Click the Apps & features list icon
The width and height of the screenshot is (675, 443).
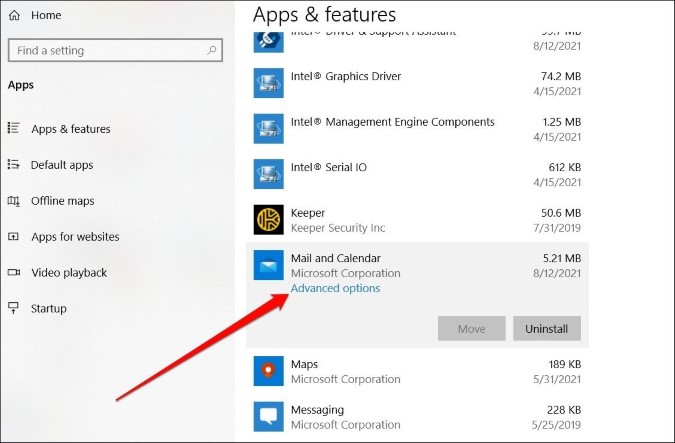(13, 128)
